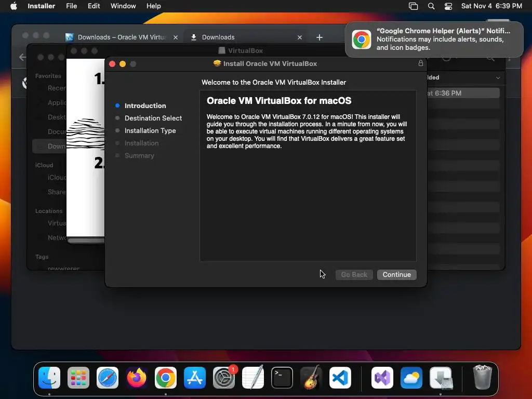Open Firefox from the Dock
The height and width of the screenshot is (399, 532).
(x=137, y=378)
